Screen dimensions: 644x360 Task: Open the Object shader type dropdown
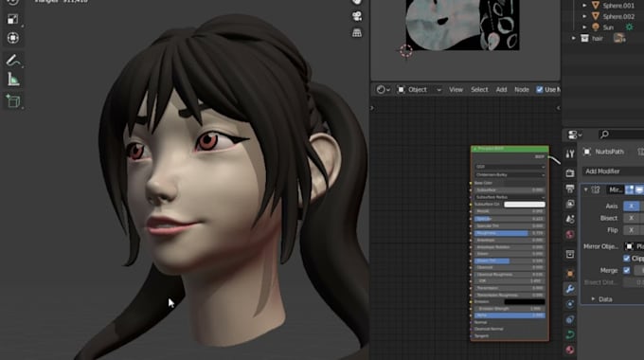click(x=420, y=90)
